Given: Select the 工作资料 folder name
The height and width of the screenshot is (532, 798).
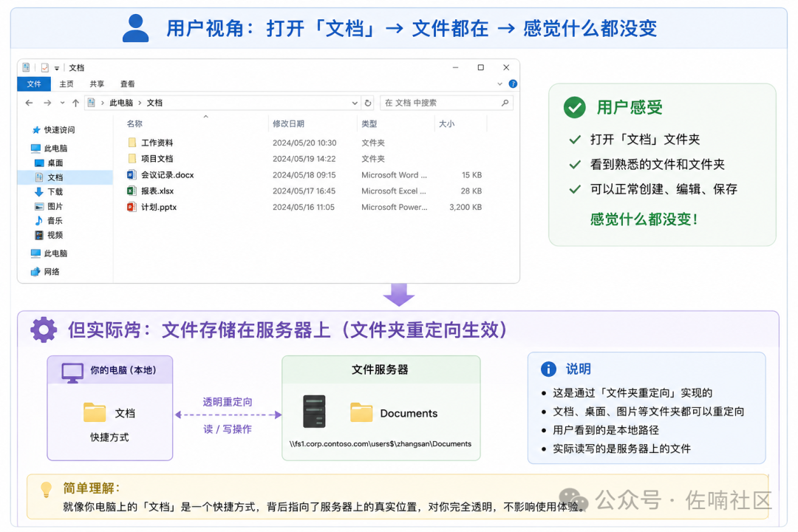Looking at the screenshot, I should point(157,143).
